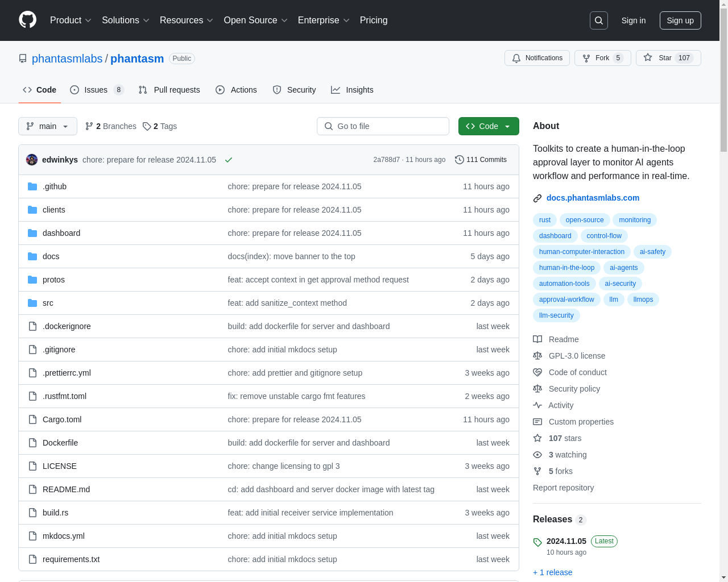728x582 pixels.
Task: Click the ai-safety topic tag
Action: point(652,252)
